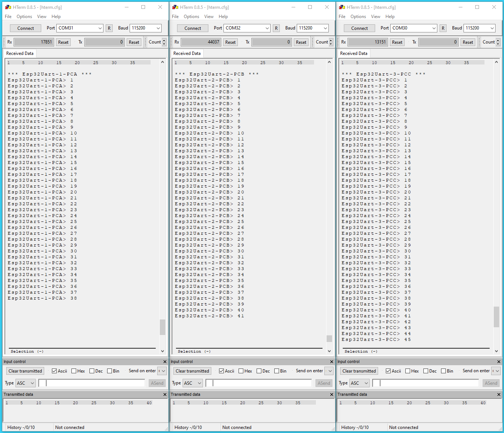This screenshot has height=433, width=504.
Task: Open Send on enter dropdown in COM31 window
Action: (x=162, y=371)
